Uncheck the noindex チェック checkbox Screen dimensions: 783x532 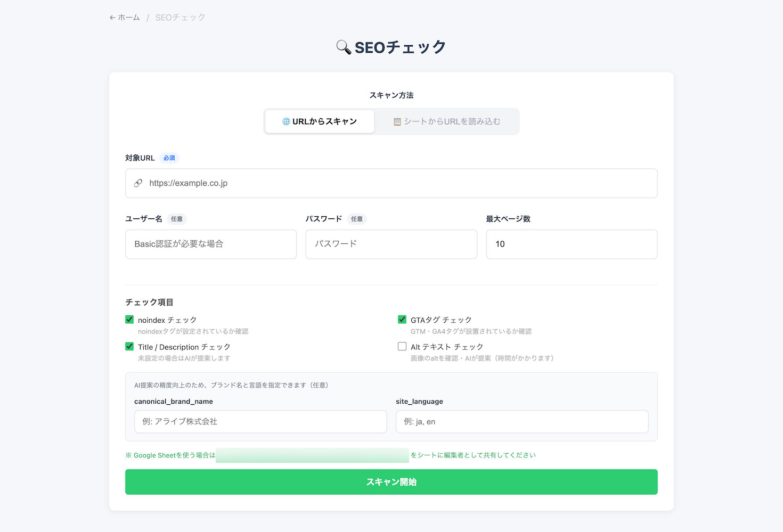pos(129,320)
